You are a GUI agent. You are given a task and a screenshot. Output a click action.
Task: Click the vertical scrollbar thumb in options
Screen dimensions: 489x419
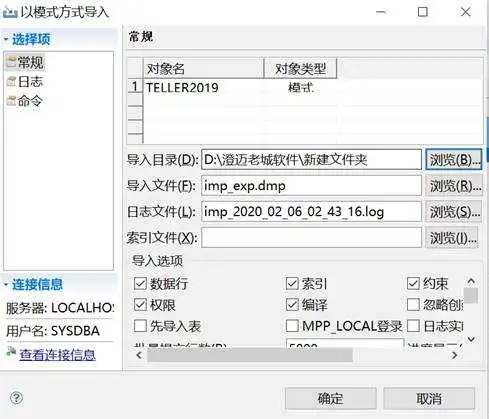(x=471, y=295)
